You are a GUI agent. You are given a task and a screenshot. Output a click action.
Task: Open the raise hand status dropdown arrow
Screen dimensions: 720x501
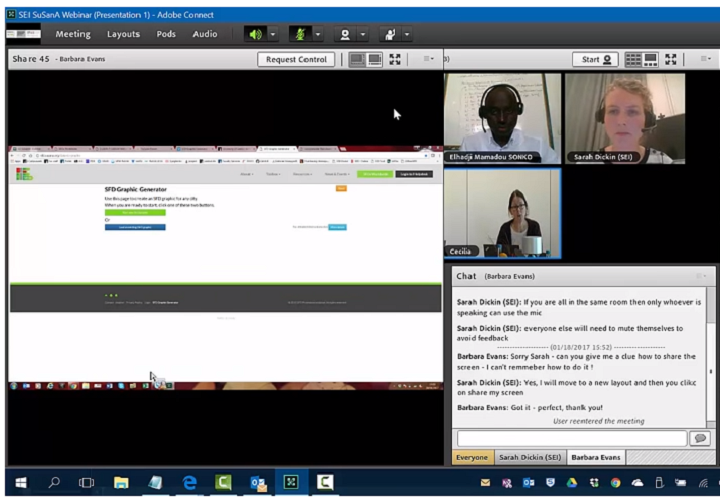pos(408,34)
